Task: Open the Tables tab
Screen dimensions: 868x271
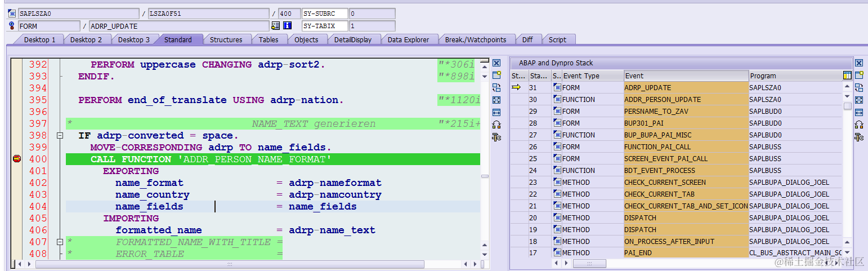Action: (269, 39)
